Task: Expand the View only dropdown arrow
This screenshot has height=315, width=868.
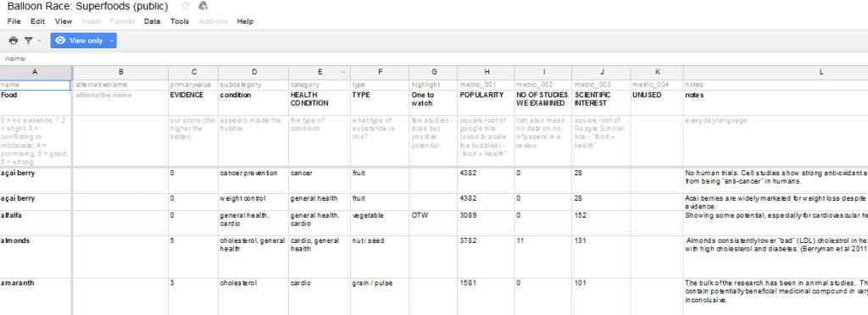Action: tap(112, 41)
